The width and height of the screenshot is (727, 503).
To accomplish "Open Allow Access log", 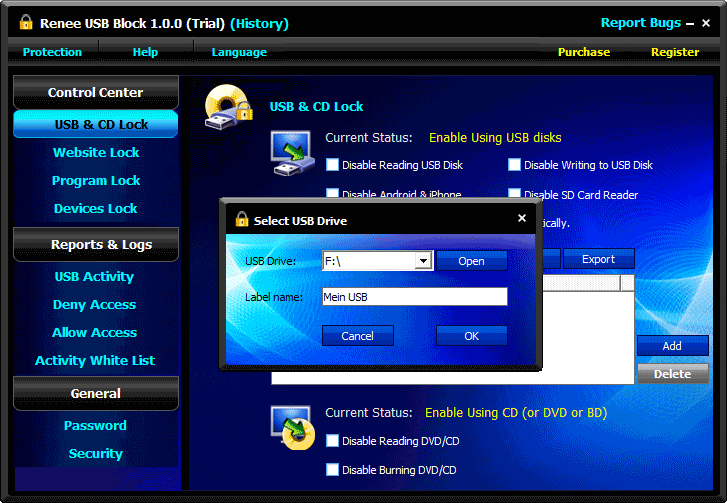I will (x=94, y=332).
